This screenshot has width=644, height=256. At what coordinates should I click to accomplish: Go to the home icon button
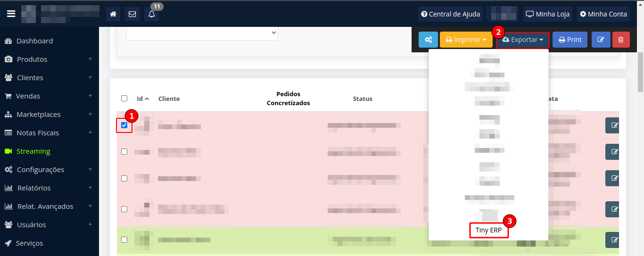(113, 14)
